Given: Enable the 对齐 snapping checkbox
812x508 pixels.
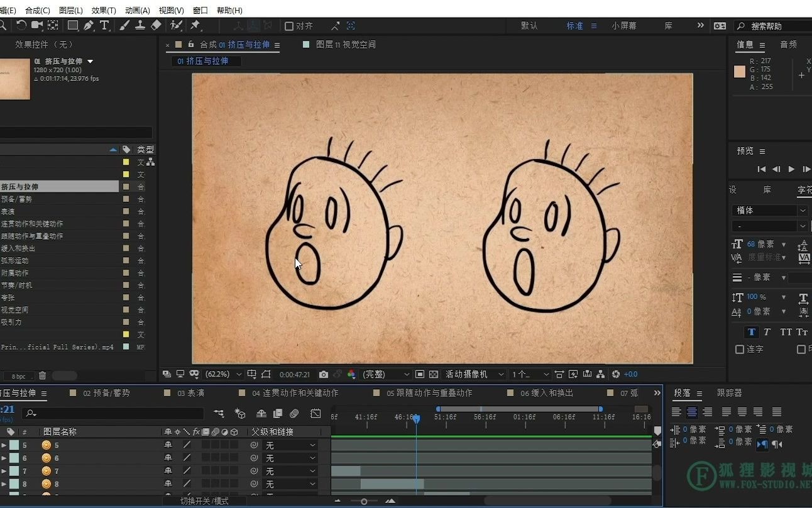Looking at the screenshot, I should coord(289,26).
